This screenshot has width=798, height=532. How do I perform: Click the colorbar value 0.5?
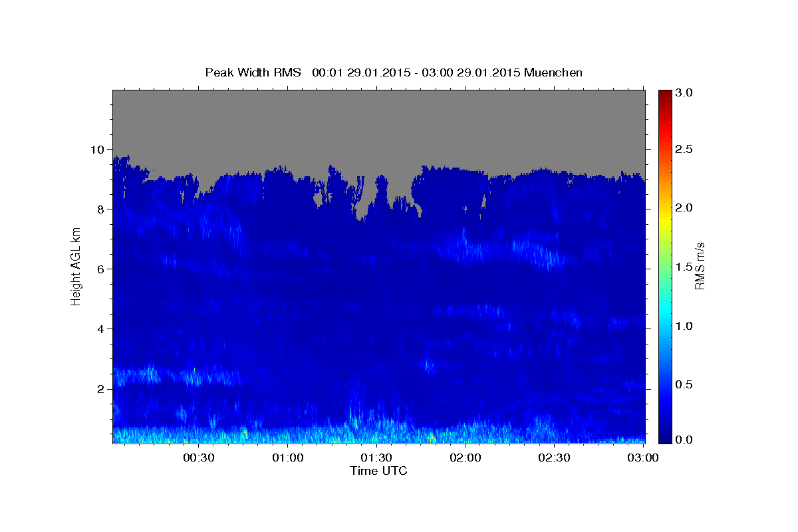(x=685, y=384)
